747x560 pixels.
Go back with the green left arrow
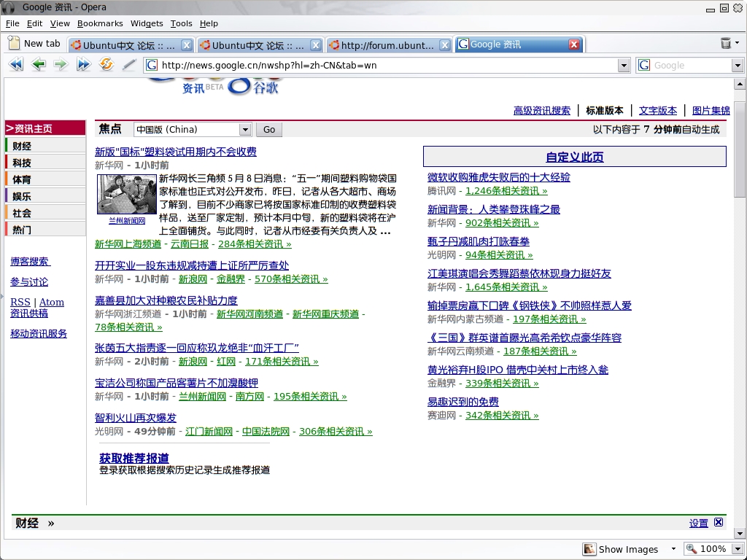38,64
